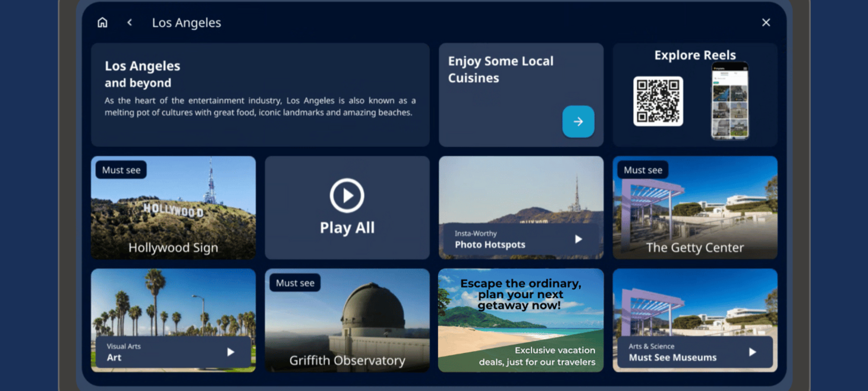Tap the phone preview in Explore Reels
Viewport: 868px width, 391px height.
click(x=730, y=101)
